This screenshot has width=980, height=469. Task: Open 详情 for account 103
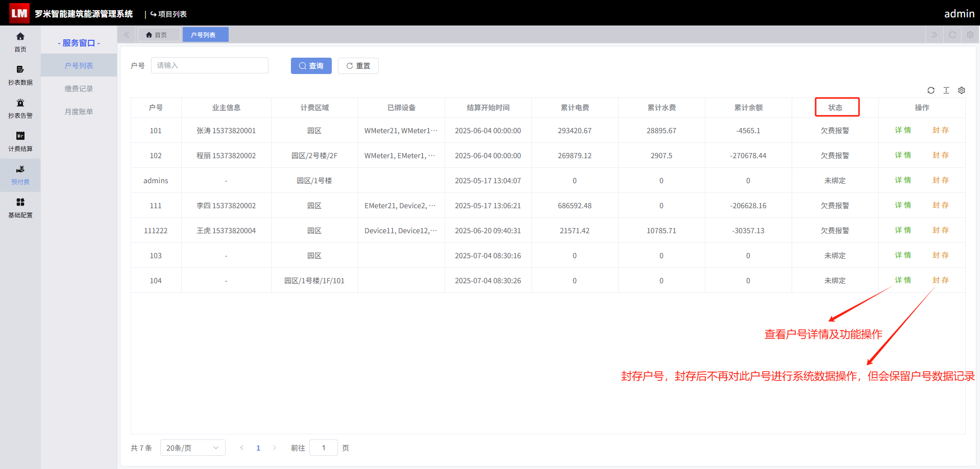pyautogui.click(x=903, y=255)
